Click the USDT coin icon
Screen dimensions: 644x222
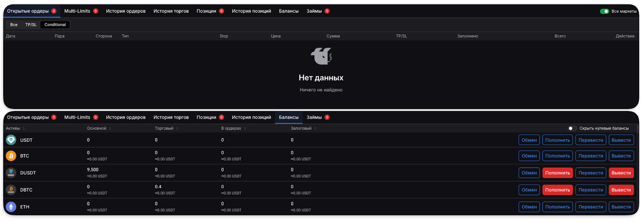(11, 140)
